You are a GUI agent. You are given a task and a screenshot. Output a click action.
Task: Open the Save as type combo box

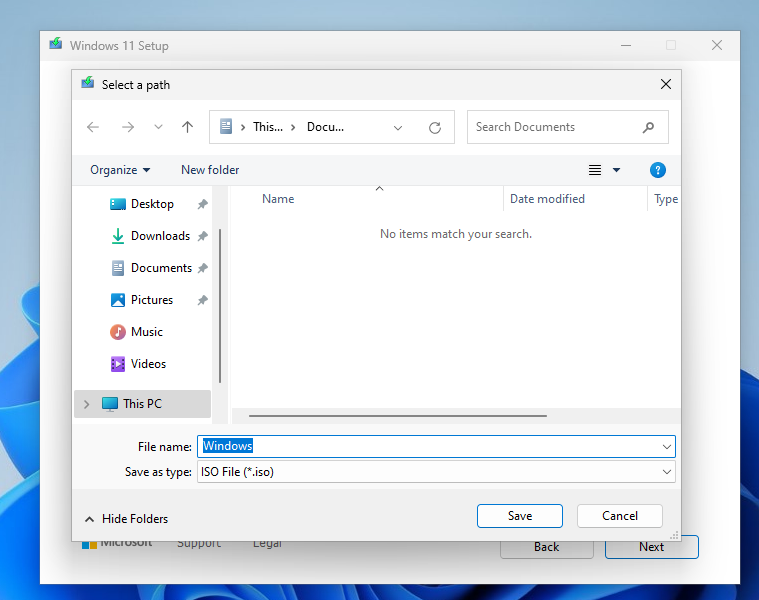point(436,472)
